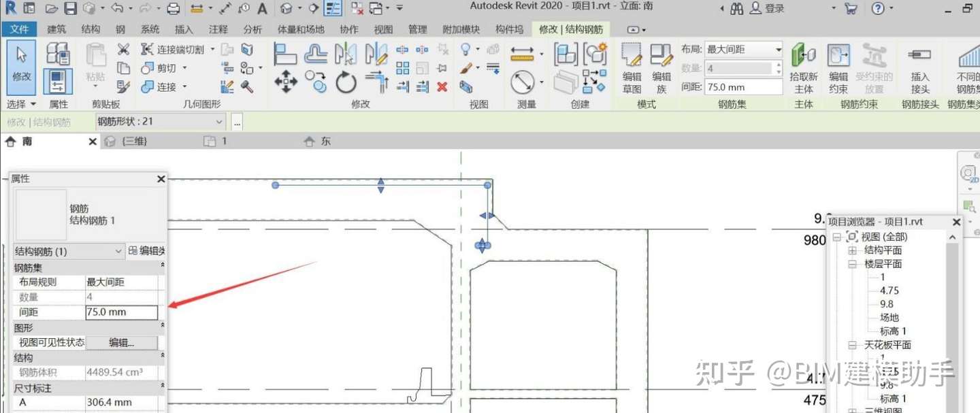Select 场地 floor plan in browser
The height and width of the screenshot is (413, 980).
(x=889, y=318)
